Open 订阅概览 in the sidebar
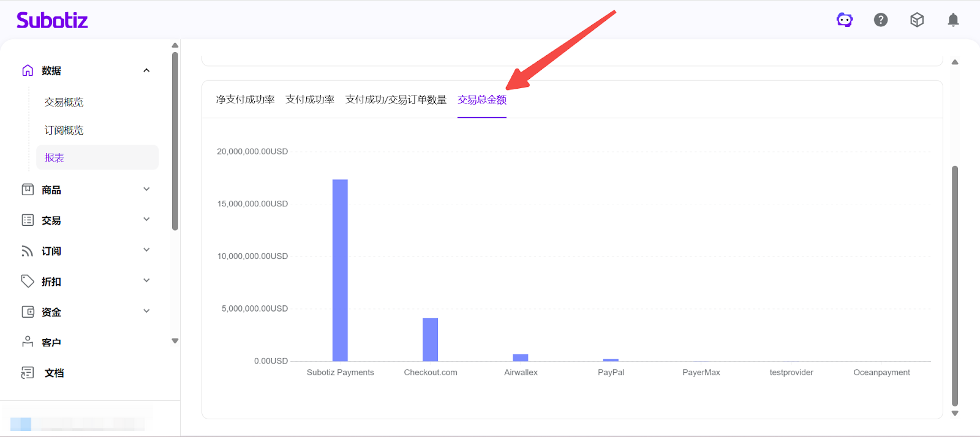This screenshot has height=437, width=980. pos(64,130)
